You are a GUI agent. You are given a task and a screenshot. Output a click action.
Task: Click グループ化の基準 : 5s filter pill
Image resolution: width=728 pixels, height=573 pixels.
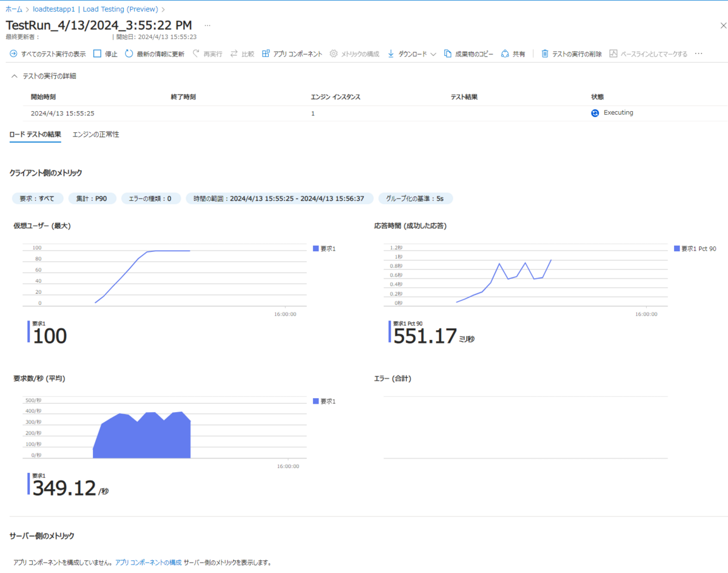(416, 198)
